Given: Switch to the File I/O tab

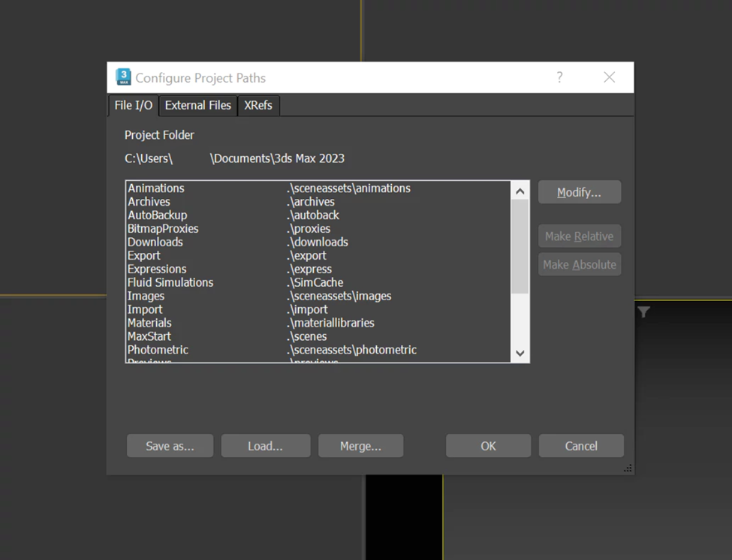Looking at the screenshot, I should pos(133,105).
